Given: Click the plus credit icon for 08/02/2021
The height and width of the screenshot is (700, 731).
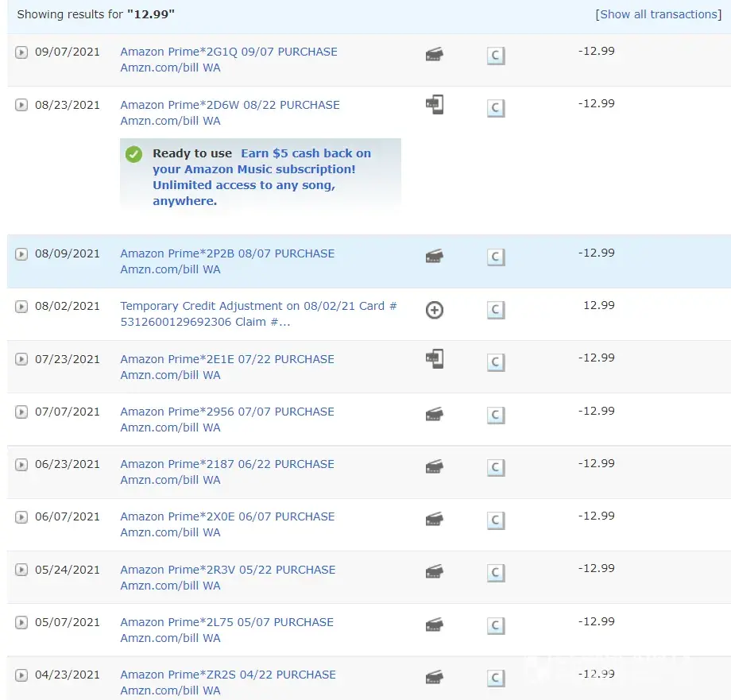Looking at the screenshot, I should click(x=434, y=310).
